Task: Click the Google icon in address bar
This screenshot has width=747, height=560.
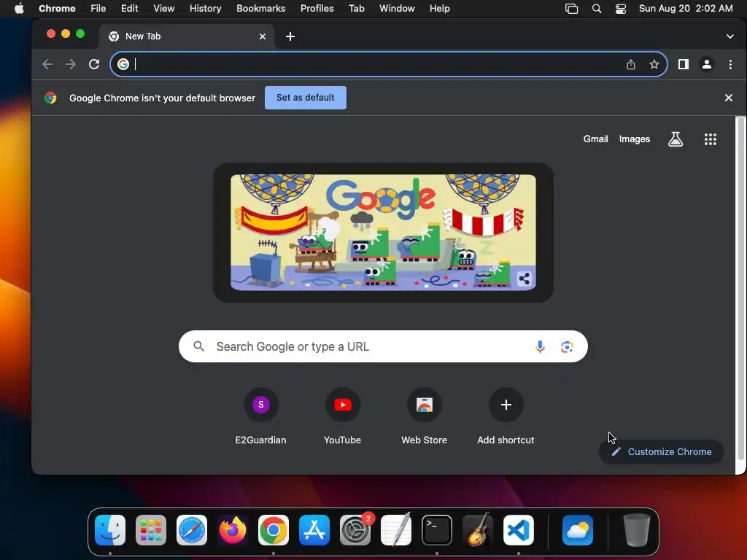Action: point(123,64)
